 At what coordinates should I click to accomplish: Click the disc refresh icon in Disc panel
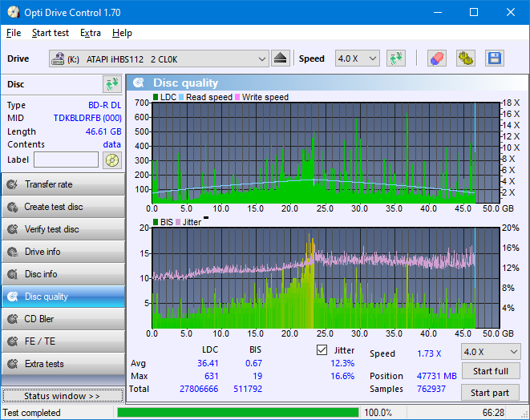pyautogui.click(x=111, y=84)
